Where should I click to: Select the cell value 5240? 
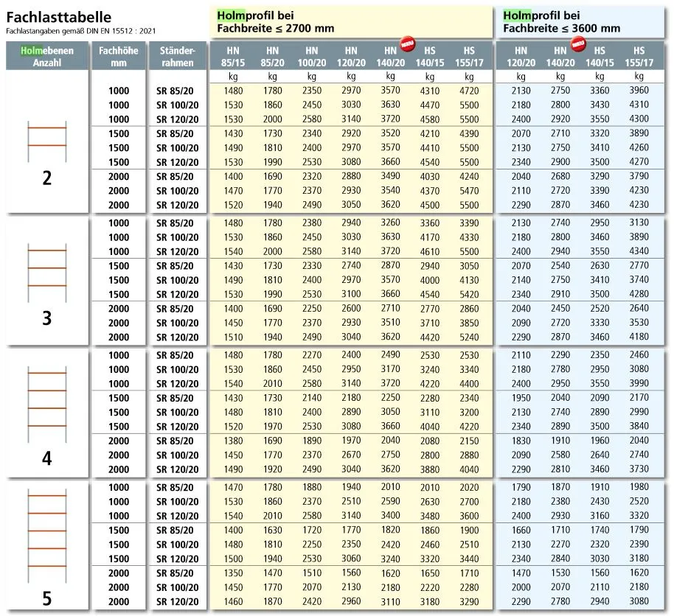[x=469, y=337]
